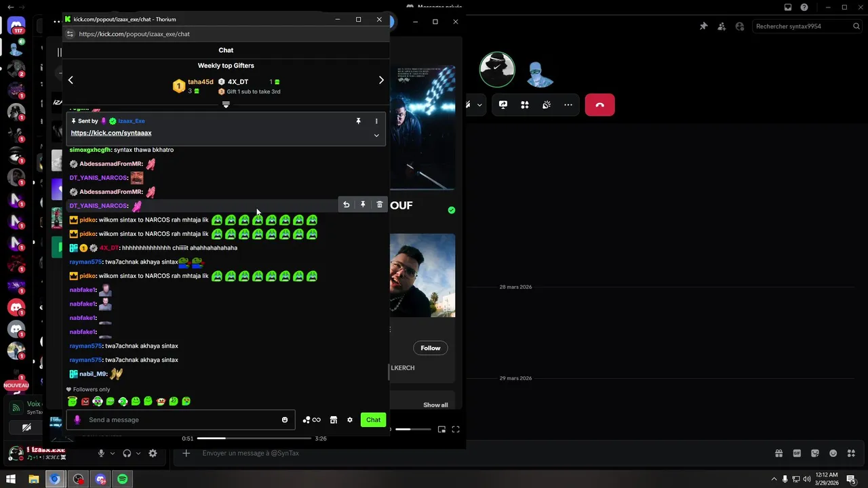Delete the hovered DT_YANIS_NARCOS message
The height and width of the screenshot is (488, 868).
pyautogui.click(x=380, y=205)
